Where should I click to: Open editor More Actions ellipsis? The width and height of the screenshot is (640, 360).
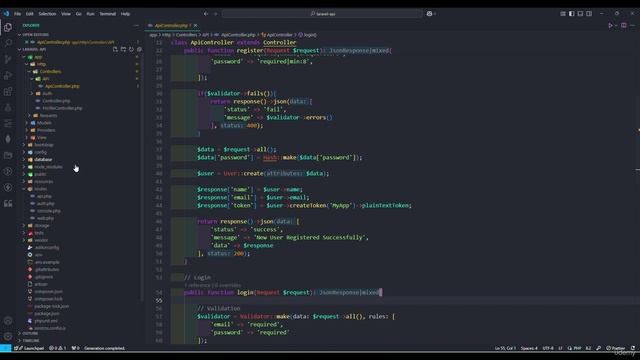633,25
